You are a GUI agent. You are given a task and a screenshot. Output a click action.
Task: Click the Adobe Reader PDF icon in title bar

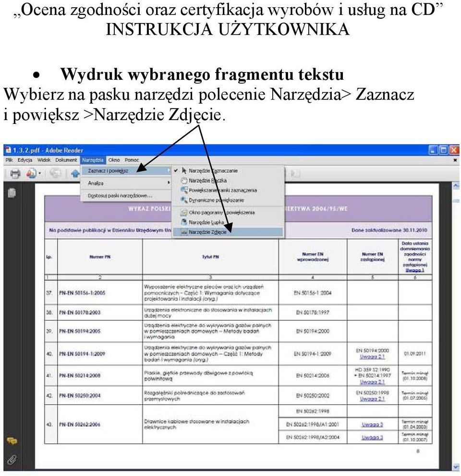8,150
